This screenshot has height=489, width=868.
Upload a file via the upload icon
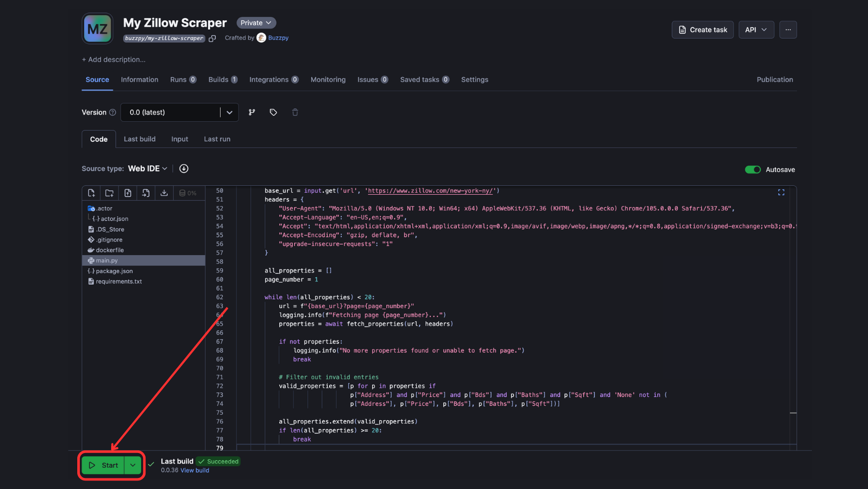tap(128, 193)
